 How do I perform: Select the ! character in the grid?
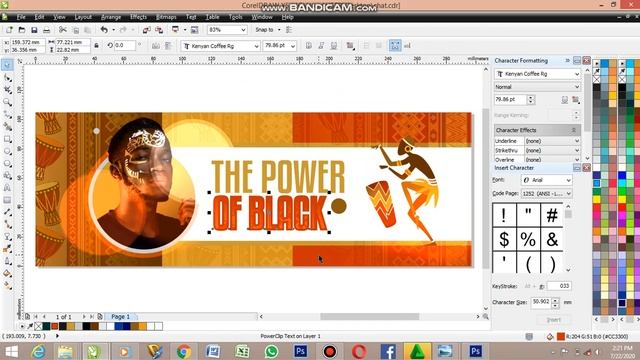[x=504, y=215]
